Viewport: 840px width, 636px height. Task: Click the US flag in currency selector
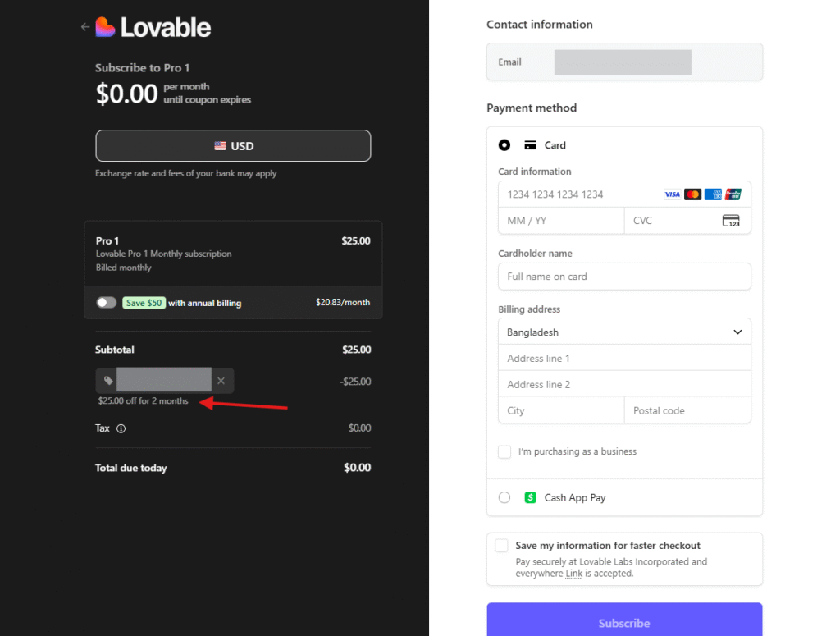(220, 145)
